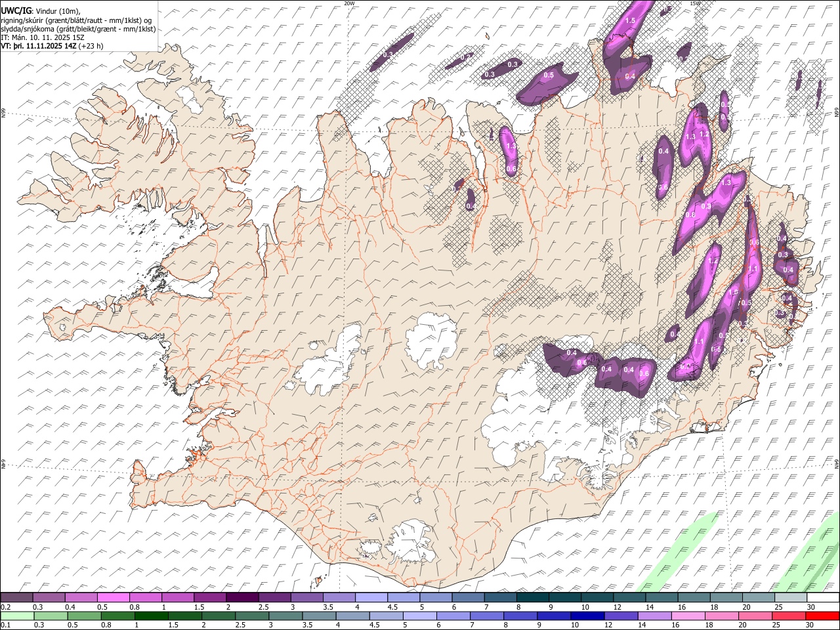Click the 'slydda/snjókoma (grátt/bleikt/grænt' description line
840x630 pixels.
click(78, 29)
